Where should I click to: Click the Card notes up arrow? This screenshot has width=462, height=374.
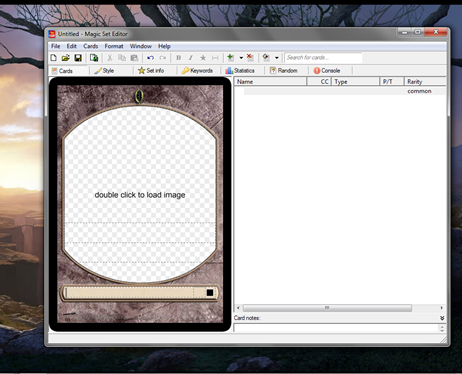pyautogui.click(x=442, y=327)
